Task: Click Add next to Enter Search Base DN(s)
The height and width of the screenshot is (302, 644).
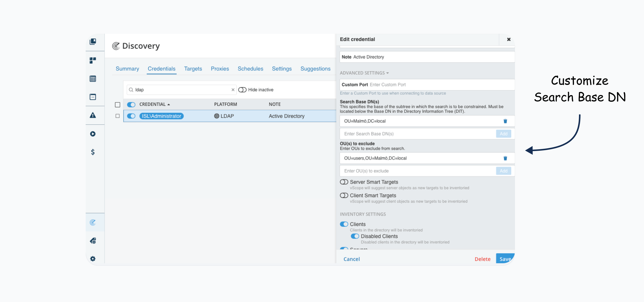Action: pyautogui.click(x=504, y=134)
